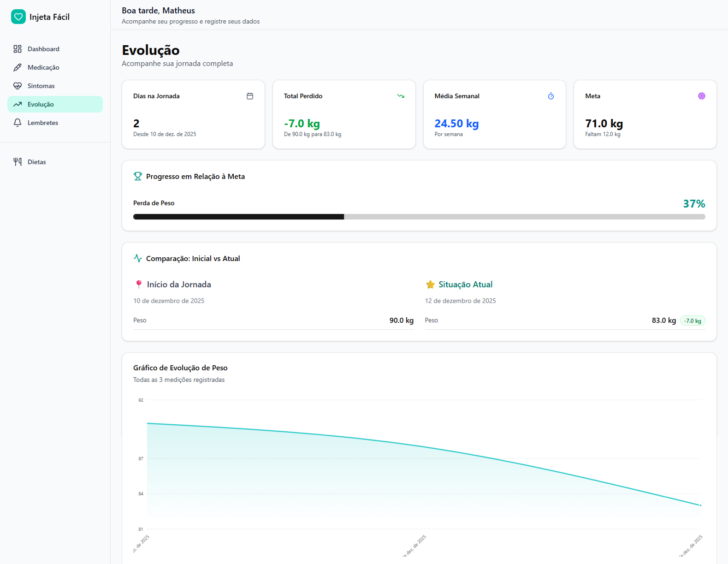Viewport: 728px width, 564px height.
Task: Click the Perda de Peso progress bar
Action: (x=419, y=217)
